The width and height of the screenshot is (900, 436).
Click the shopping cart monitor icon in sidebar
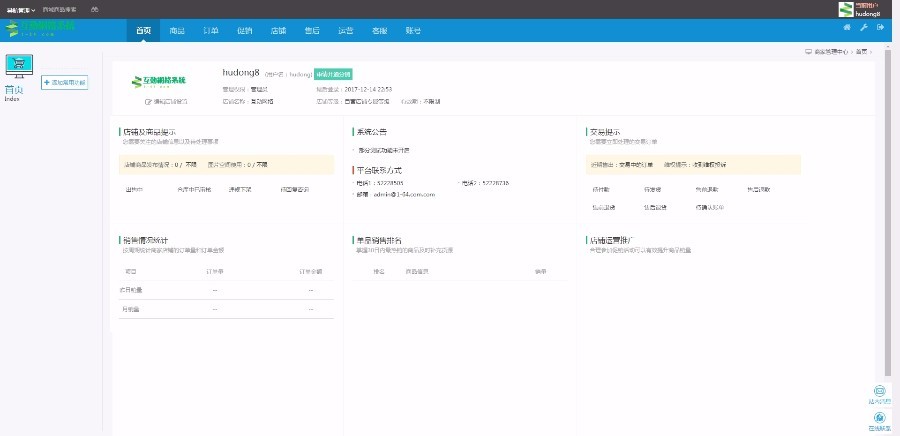19,67
